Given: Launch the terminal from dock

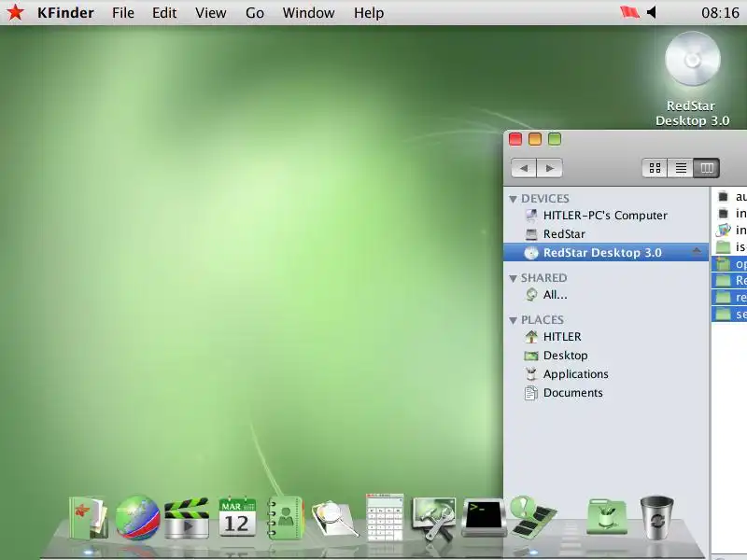Looking at the screenshot, I should coord(484,518).
